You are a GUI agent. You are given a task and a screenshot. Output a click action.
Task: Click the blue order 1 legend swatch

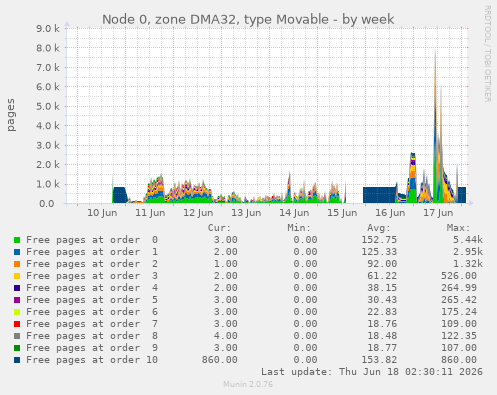[17, 252]
